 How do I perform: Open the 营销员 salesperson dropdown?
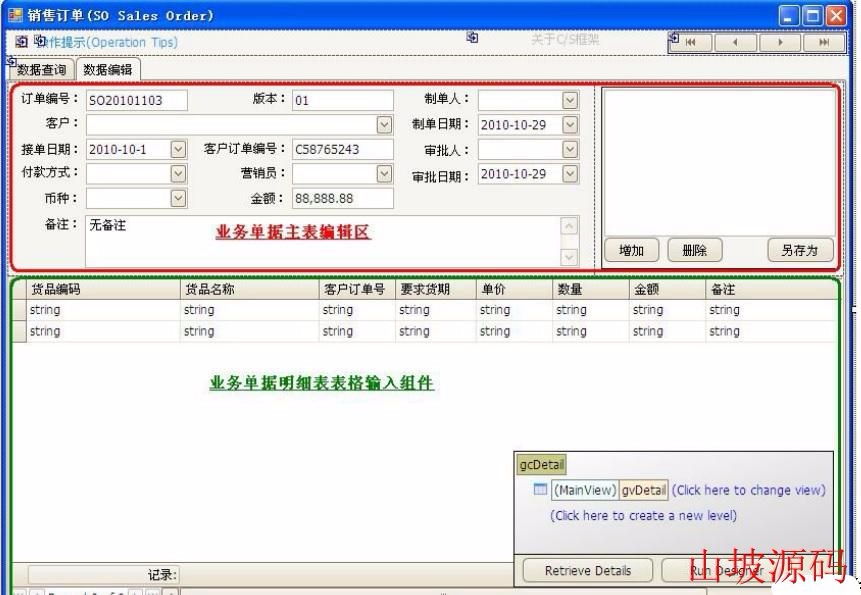(383, 172)
